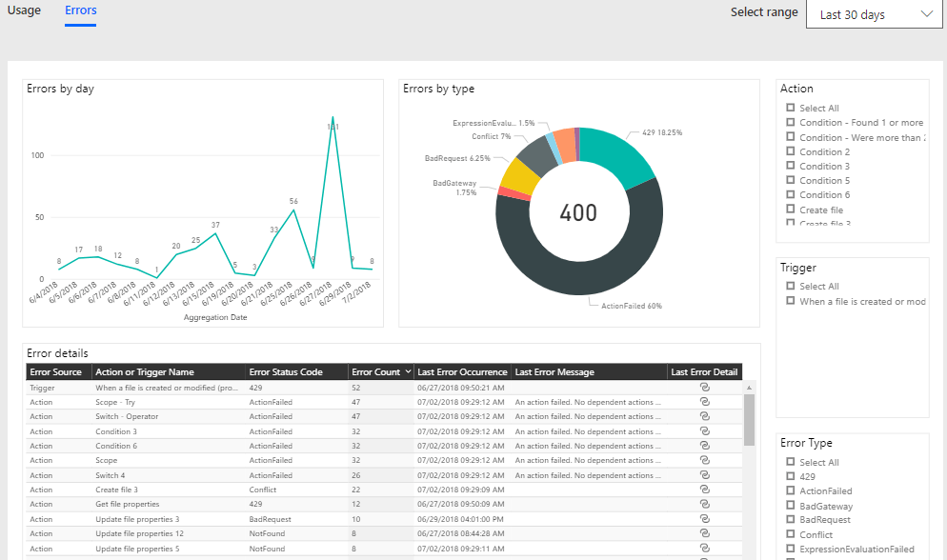Filter Error Type by BadRequest
Screen dimensions: 947x560
point(790,519)
